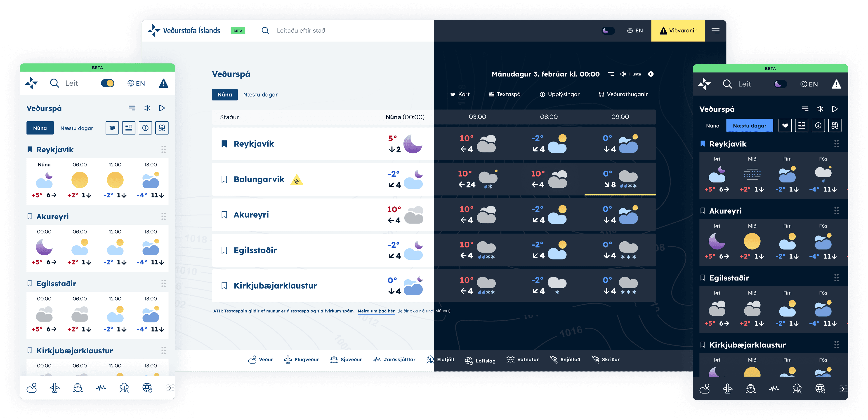Viewport: 868px width, 420px height.
Task: Open Veður in the desktop bottom navigation
Action: pyautogui.click(x=260, y=359)
